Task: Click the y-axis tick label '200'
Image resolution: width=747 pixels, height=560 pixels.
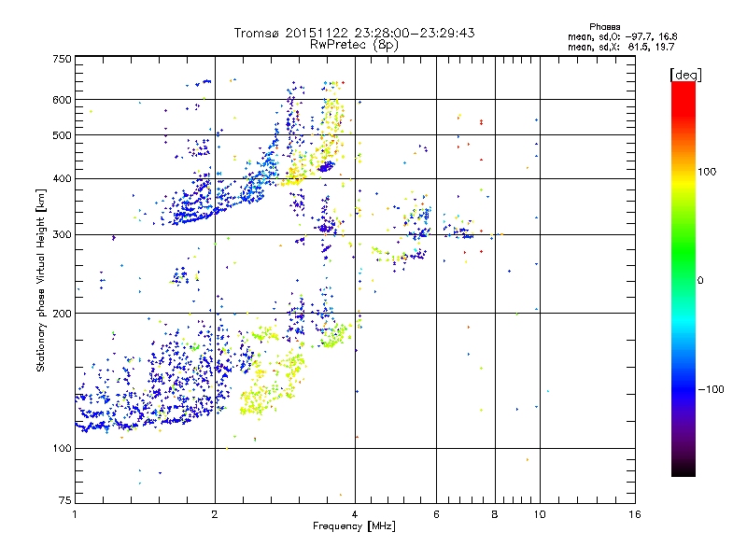Action: (62, 314)
